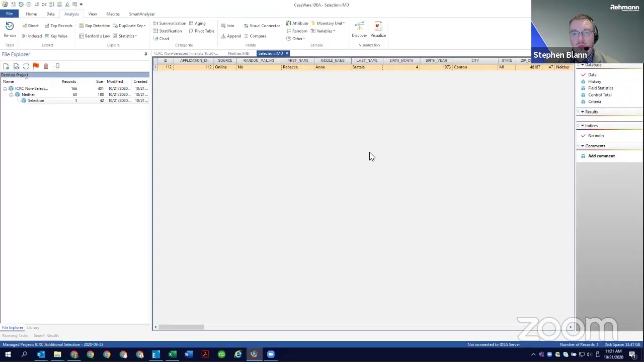
Task: Open Monetary Unit dropdown
Action: pyautogui.click(x=328, y=23)
